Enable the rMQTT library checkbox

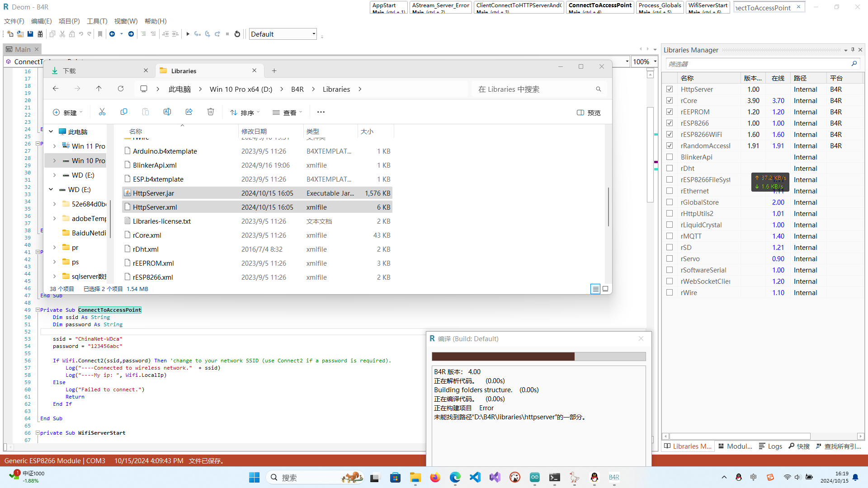[x=670, y=236]
